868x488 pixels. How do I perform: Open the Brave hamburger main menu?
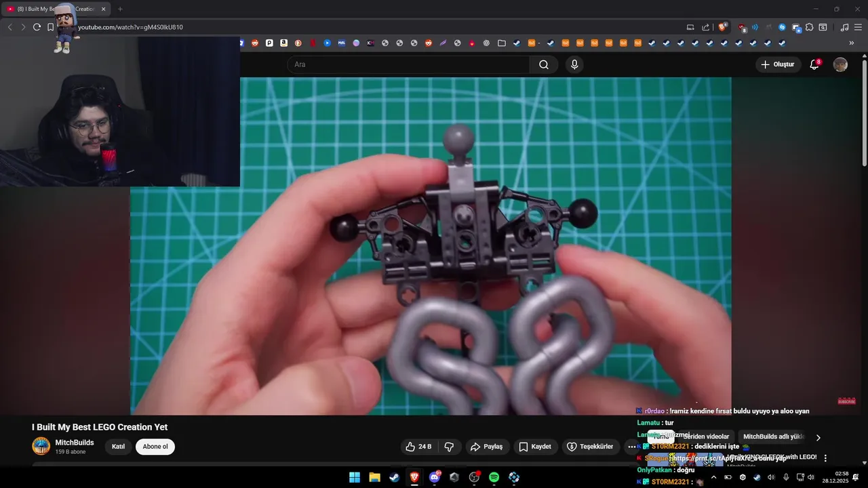(x=859, y=27)
